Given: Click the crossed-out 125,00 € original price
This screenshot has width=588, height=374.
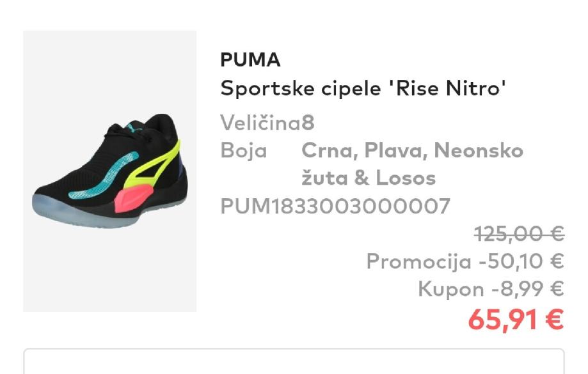Looking at the screenshot, I should click(519, 235).
